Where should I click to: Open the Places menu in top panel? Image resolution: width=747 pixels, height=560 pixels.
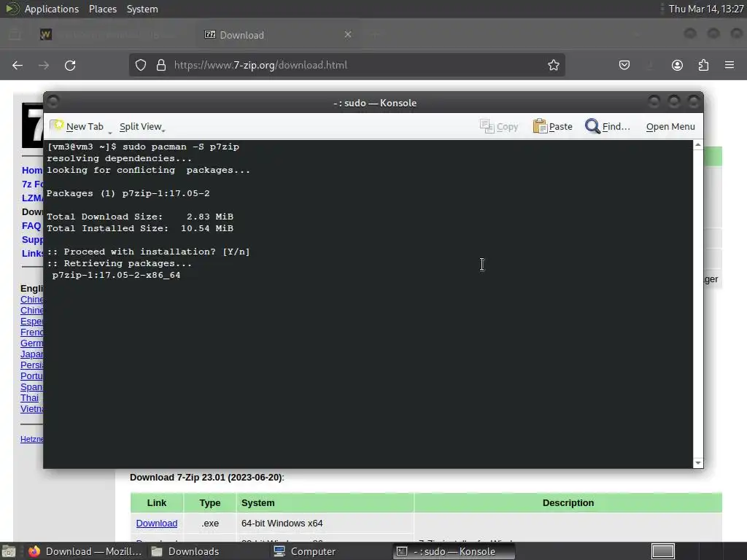(x=102, y=9)
